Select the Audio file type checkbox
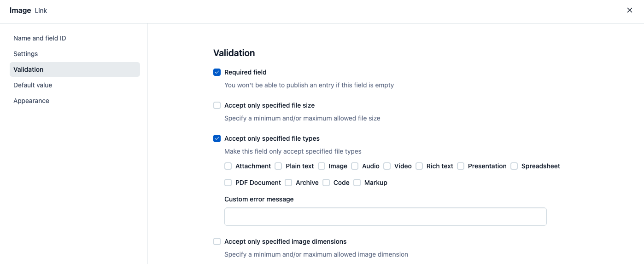Viewport: 644px width, 264px height. [x=355, y=166]
